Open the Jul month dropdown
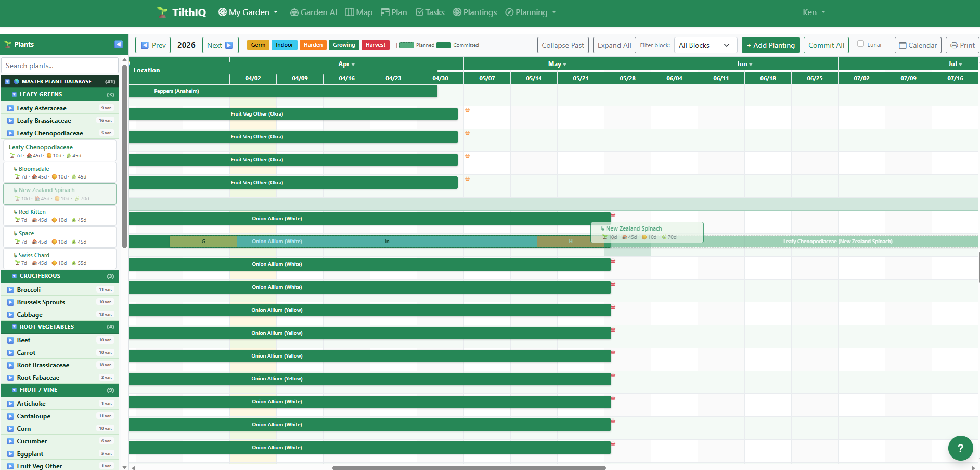980x470 pixels. [x=955, y=64]
